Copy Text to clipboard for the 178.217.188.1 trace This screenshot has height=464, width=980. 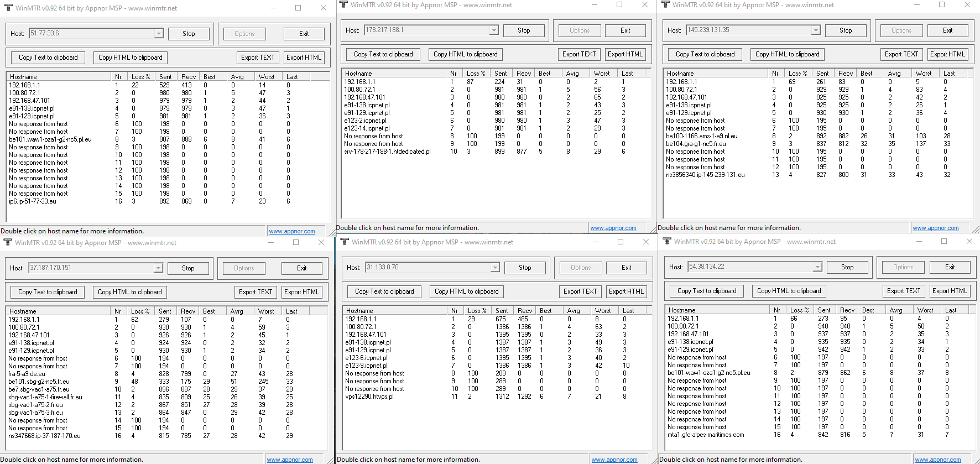click(383, 54)
